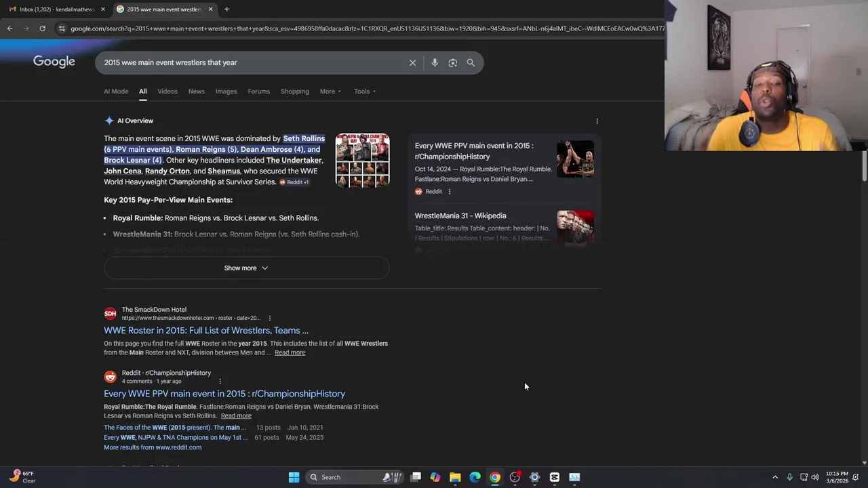Open Every WWE PPV main event result link
The width and height of the screenshot is (868, 488).
click(x=224, y=394)
